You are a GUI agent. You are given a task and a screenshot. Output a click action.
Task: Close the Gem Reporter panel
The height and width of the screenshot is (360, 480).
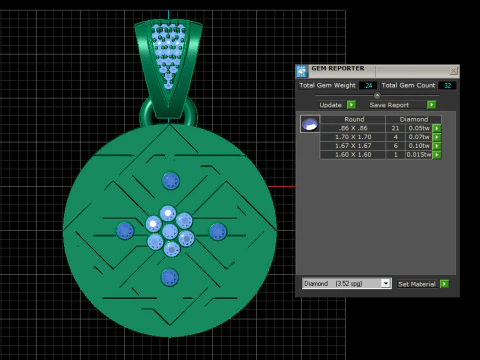(x=453, y=71)
